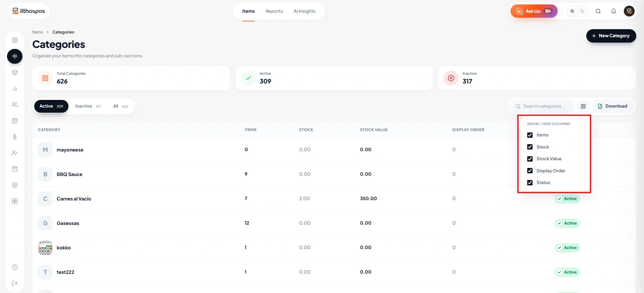644x293 pixels.
Task: Sort by the STOCK VALUE column header
Action: click(374, 130)
